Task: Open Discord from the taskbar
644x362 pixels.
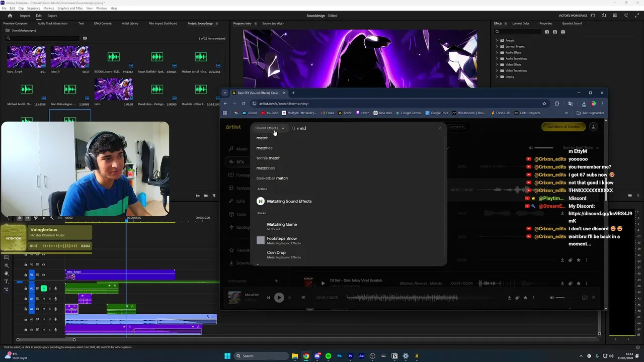Action: (x=317, y=356)
